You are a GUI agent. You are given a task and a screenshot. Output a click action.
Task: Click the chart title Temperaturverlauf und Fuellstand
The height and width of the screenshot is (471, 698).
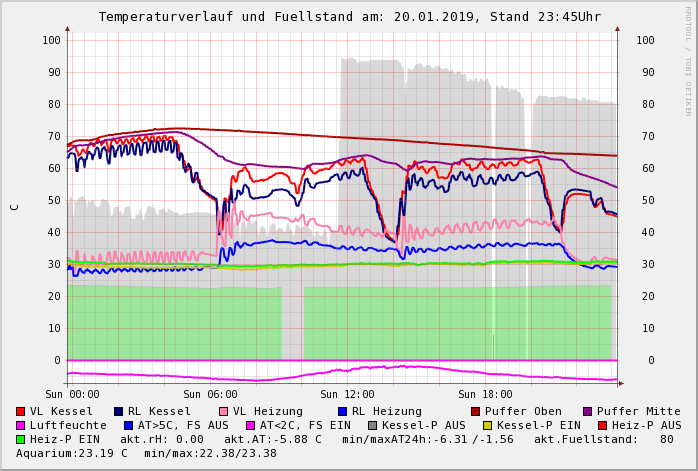[x=349, y=17]
